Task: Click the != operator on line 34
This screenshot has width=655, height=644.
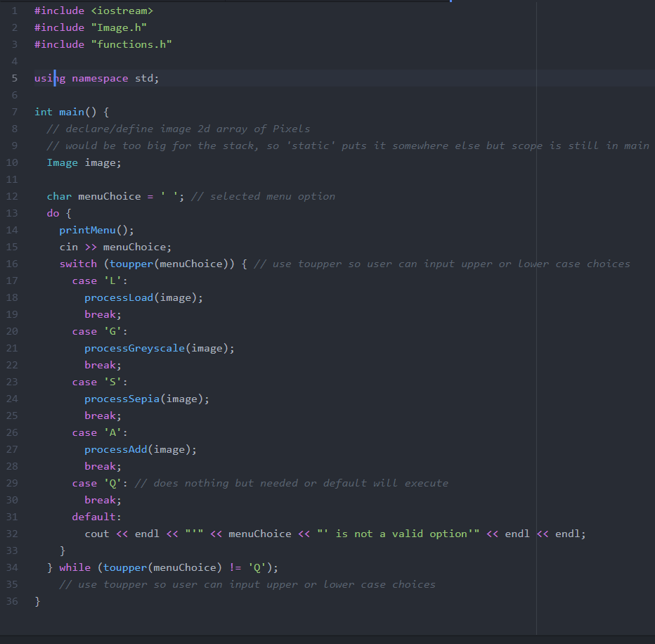Action: click(235, 567)
